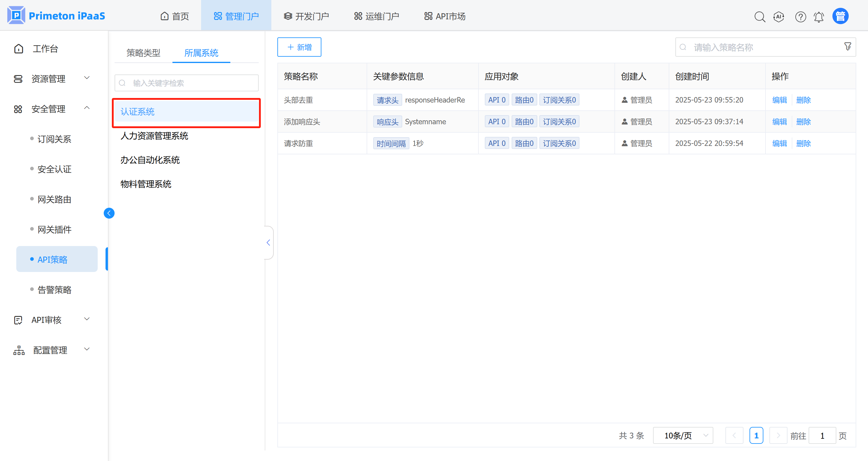Image resolution: width=868 pixels, height=461 pixels.
Task: Click the Primeton iPaaS logo
Action: click(x=56, y=15)
